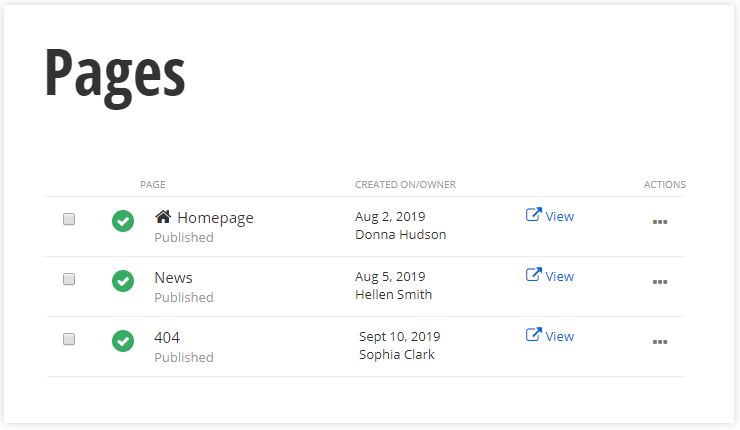
Task: Select the Homepage row checkbox
Action: coord(69,219)
